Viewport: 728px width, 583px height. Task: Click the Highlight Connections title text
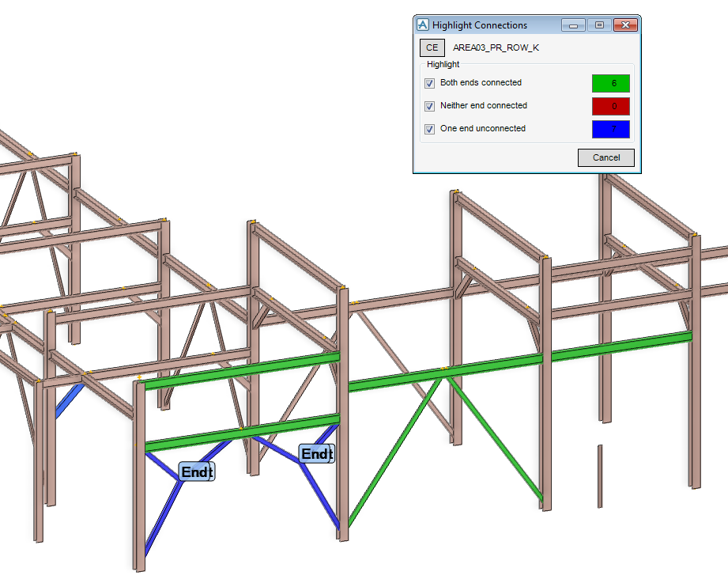[480, 25]
